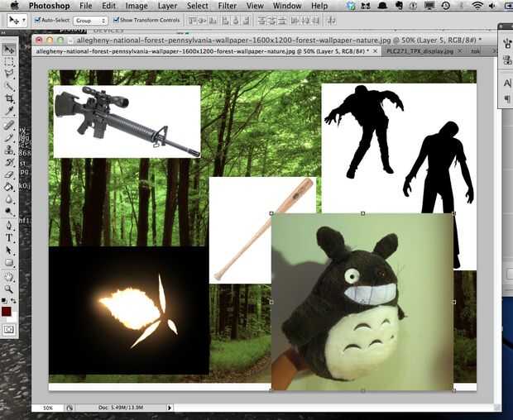Viewport: 513px width, 420px height.
Task: Open the Select menu
Action: click(x=198, y=6)
